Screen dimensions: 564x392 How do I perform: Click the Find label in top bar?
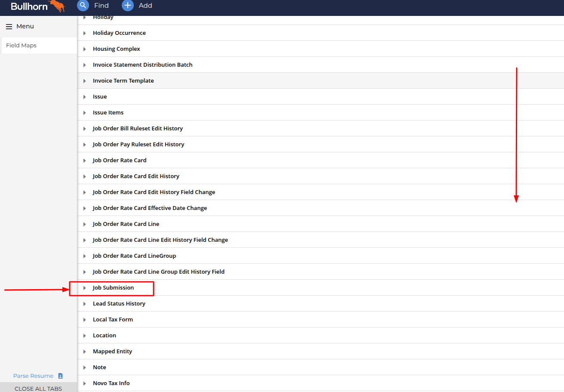pos(102,6)
